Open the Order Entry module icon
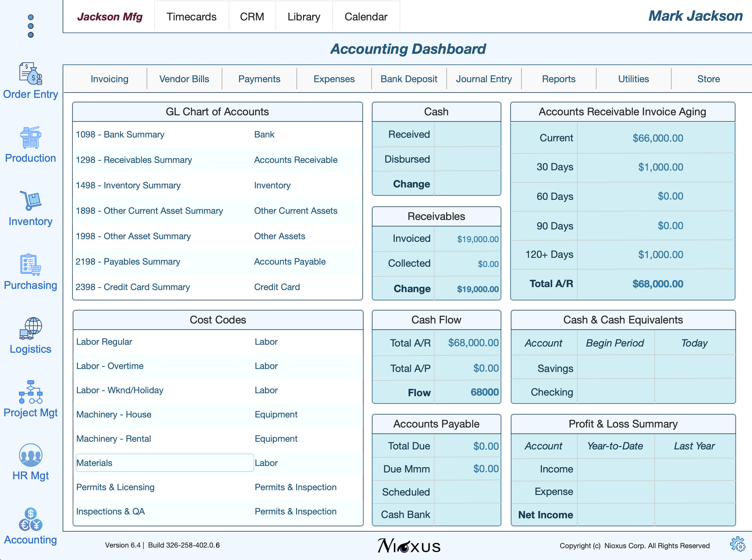The width and height of the screenshot is (752, 560). pyautogui.click(x=30, y=74)
